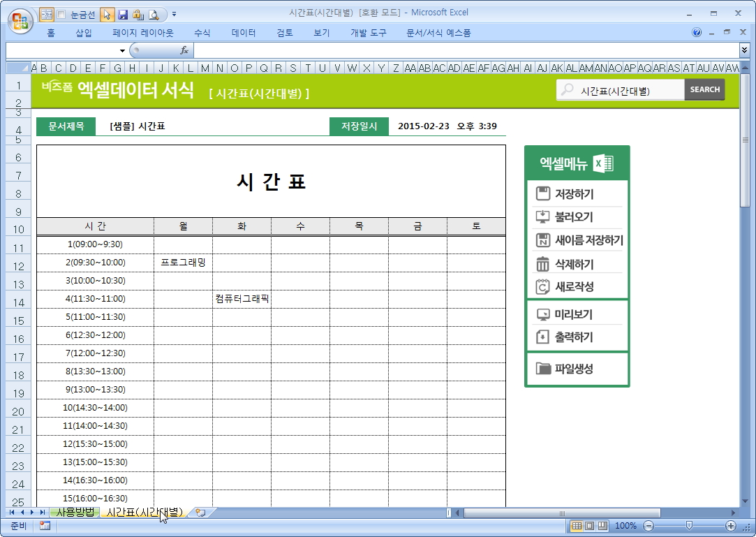Click the protect sheet padlock icon
Viewport: 756px width, 537px height.
pyautogui.click(x=138, y=15)
